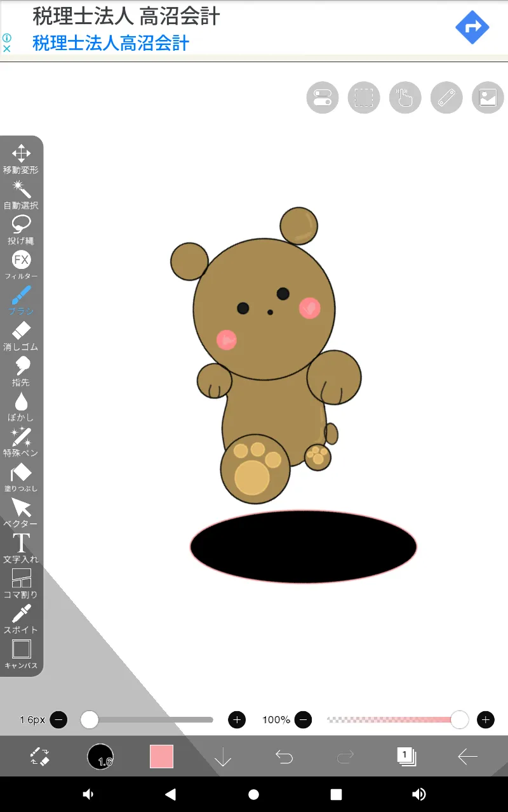Tap the black ellipse shadow on canvas
508x812 pixels.
(x=304, y=547)
